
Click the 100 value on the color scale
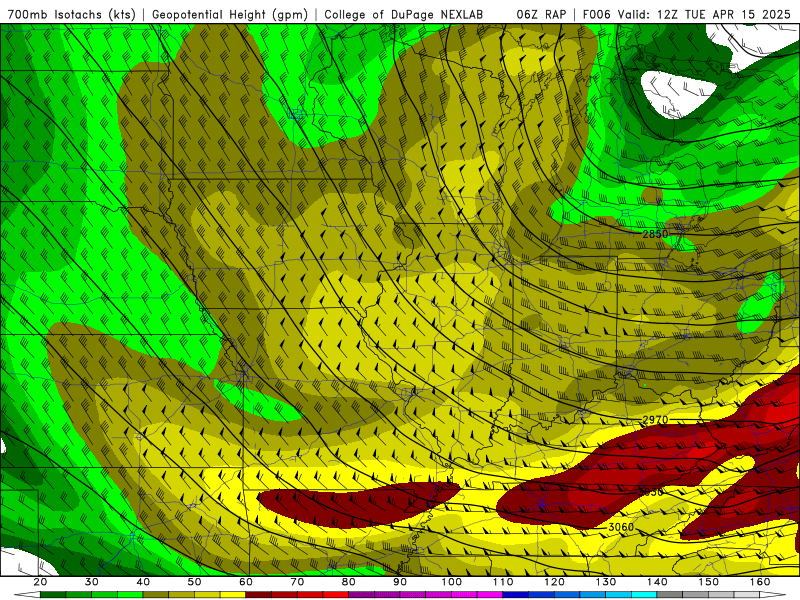[452, 582]
